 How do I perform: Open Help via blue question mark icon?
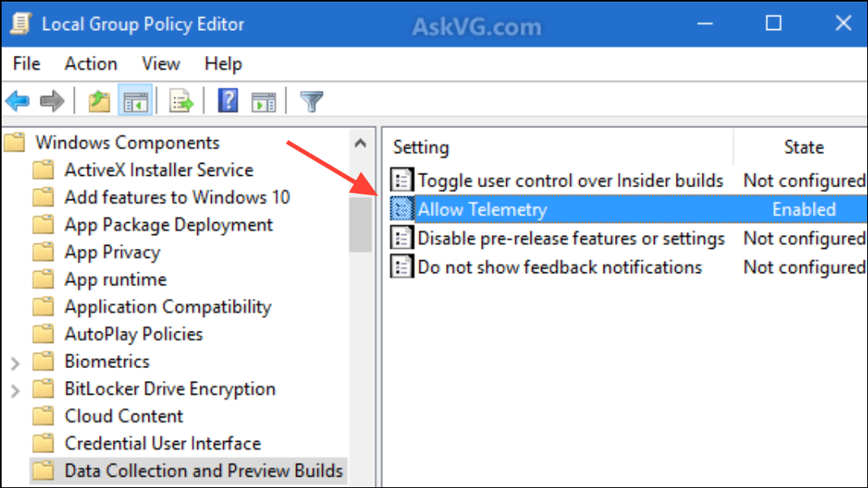(229, 101)
